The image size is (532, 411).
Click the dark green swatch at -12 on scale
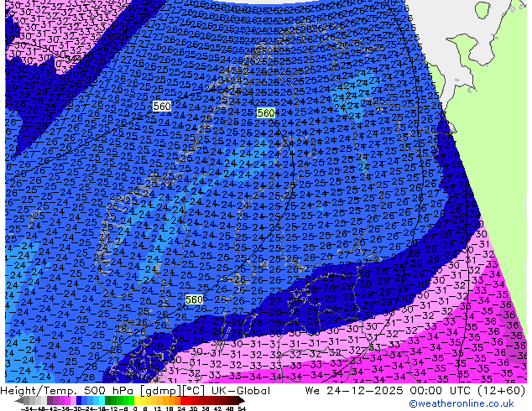coord(108,401)
